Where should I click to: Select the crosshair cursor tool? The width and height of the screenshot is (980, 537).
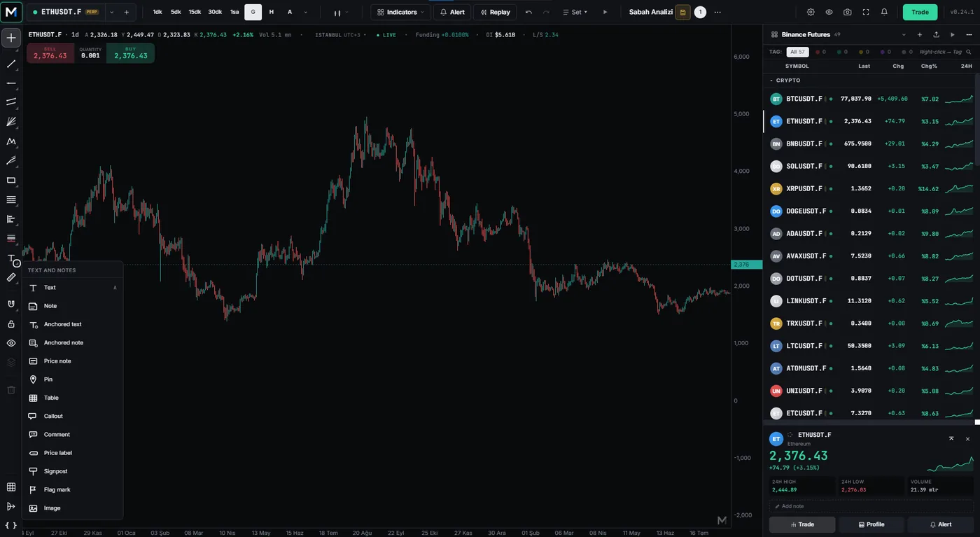(x=11, y=38)
